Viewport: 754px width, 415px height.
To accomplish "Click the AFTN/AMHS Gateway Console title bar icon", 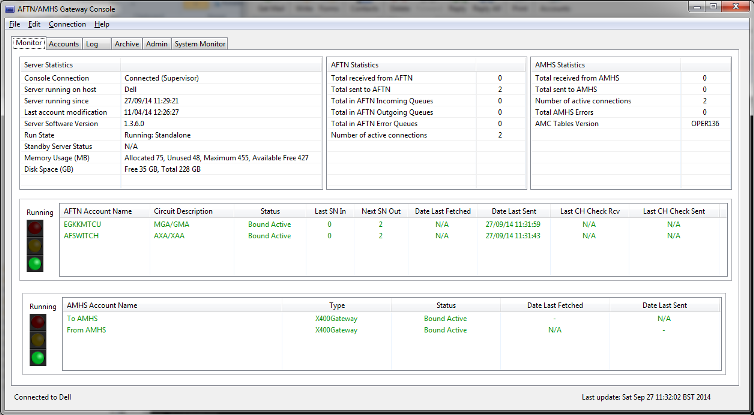I will click(9, 7).
